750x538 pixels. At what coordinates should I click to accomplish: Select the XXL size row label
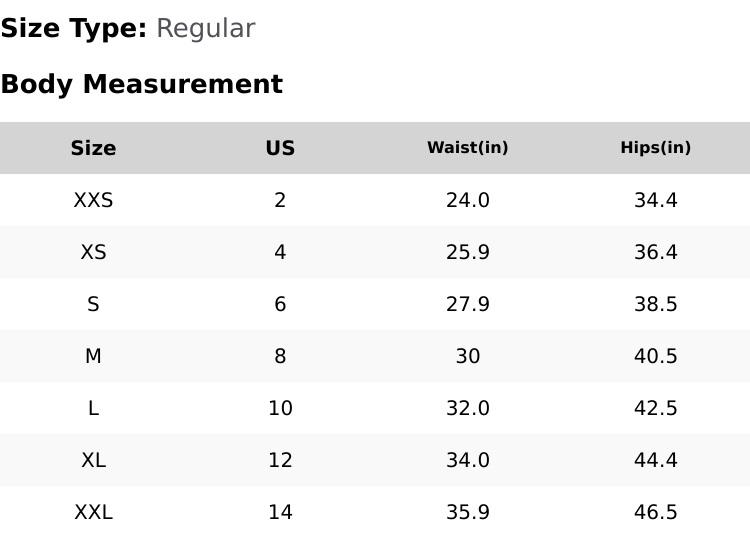93,512
